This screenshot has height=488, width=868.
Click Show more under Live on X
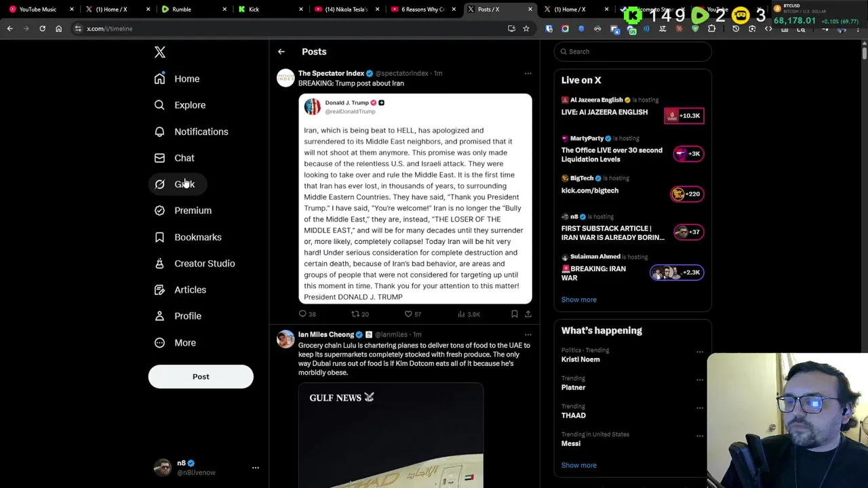578,300
